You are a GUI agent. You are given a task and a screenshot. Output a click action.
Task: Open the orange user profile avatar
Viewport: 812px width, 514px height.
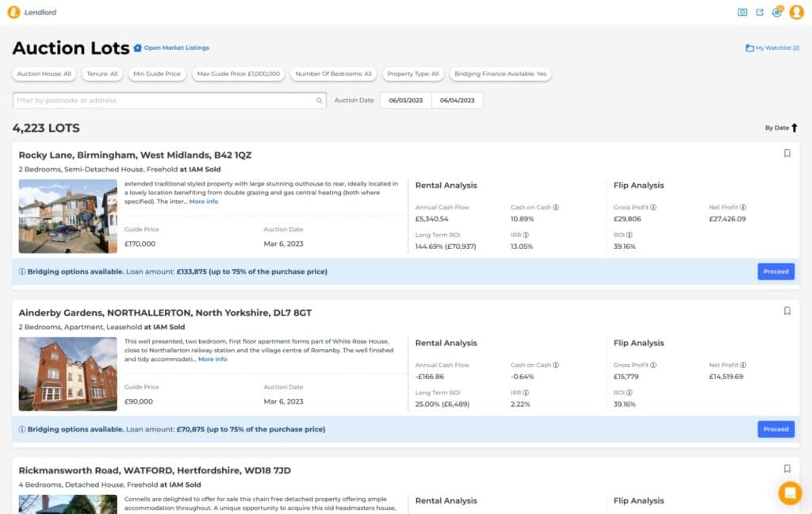click(x=796, y=12)
